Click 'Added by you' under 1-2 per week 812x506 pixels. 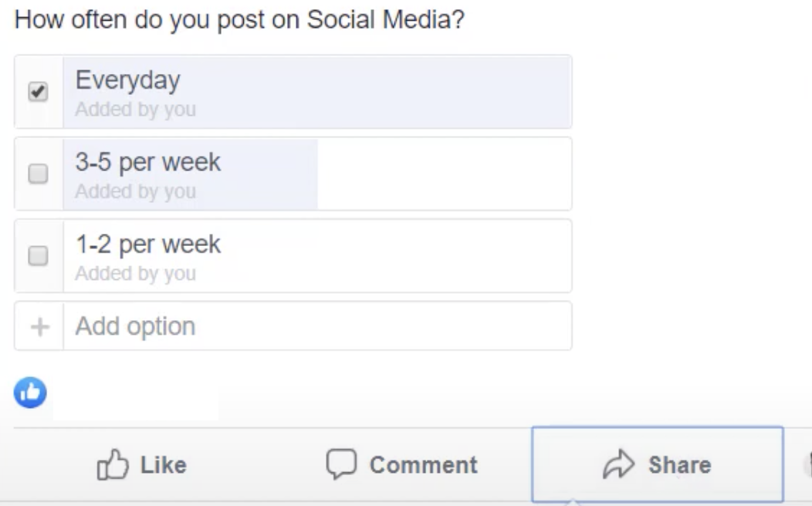135,274
